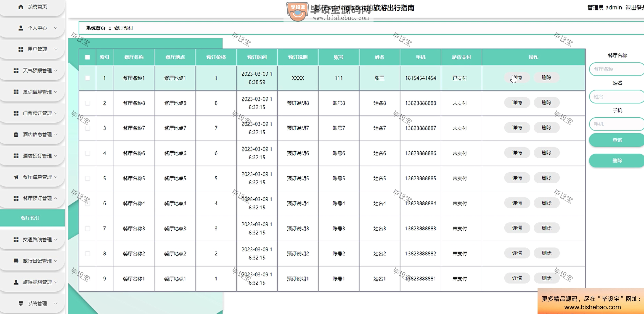Focus the 手机 search input field
Viewport: 644px width, 314px height.
tap(617, 124)
